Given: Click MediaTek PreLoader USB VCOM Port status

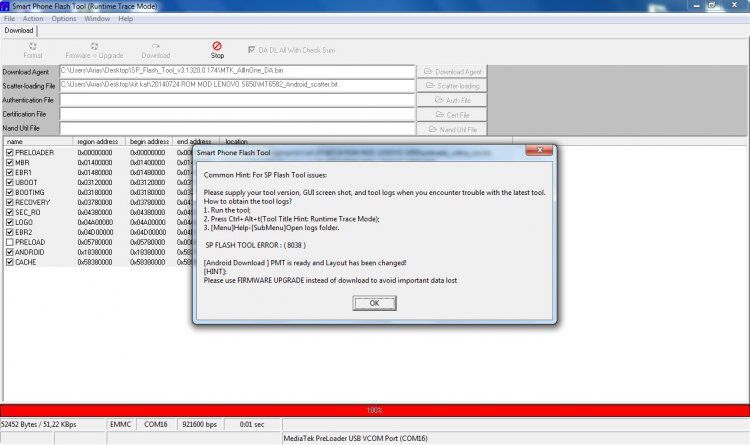Looking at the screenshot, I should tap(355, 438).
